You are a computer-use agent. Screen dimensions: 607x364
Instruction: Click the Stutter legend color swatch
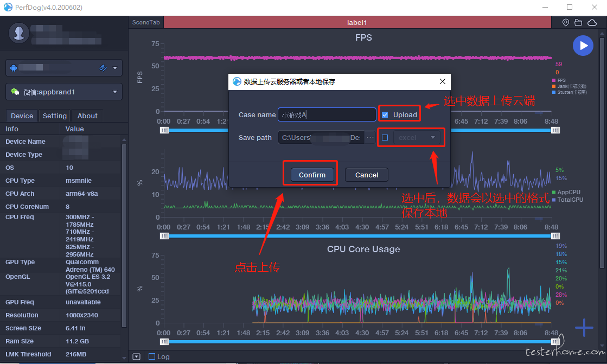[x=554, y=92]
